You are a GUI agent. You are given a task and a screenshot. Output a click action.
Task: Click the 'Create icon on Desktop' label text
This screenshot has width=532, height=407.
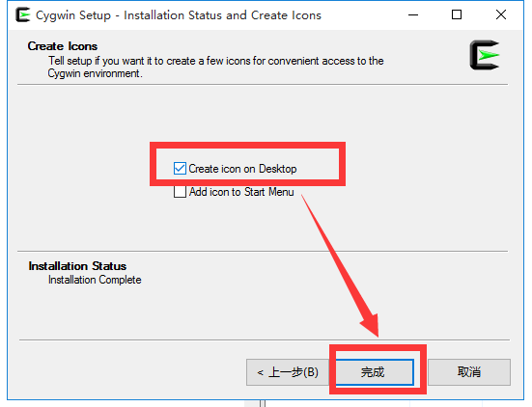tap(242, 169)
